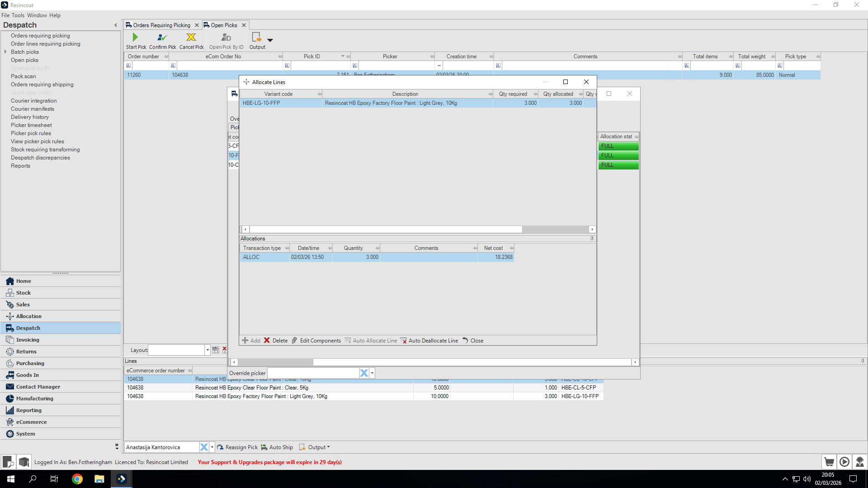
Task: Select the HBE-LG-10-FFP variant row
Action: [x=418, y=103]
